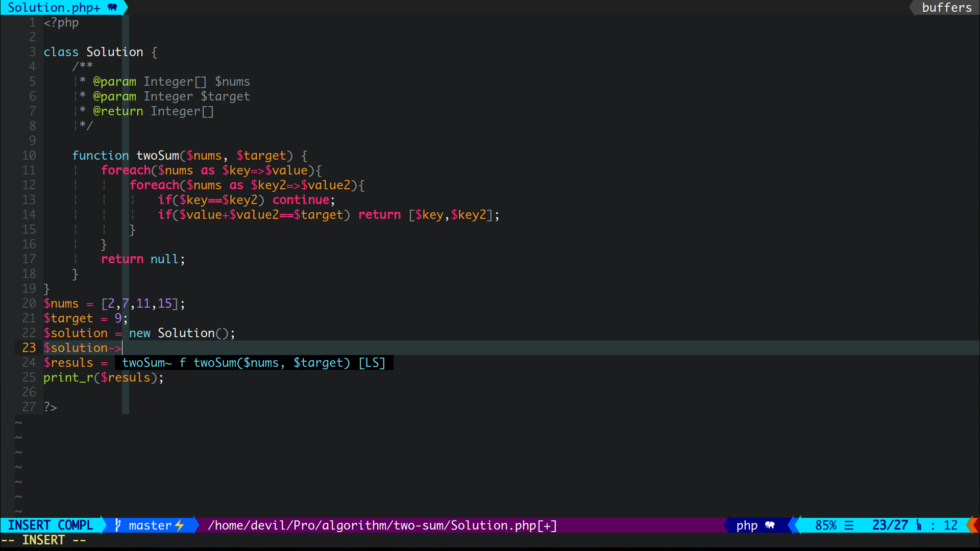Click the PHP elephant icon in Solution.php tab
The width and height of the screenshot is (980, 551).
point(113,7)
